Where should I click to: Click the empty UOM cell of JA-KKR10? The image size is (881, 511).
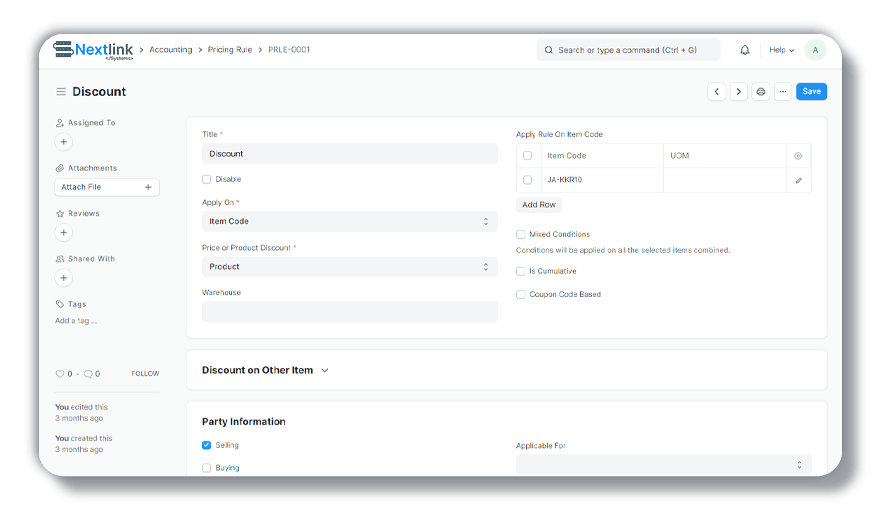click(x=724, y=180)
